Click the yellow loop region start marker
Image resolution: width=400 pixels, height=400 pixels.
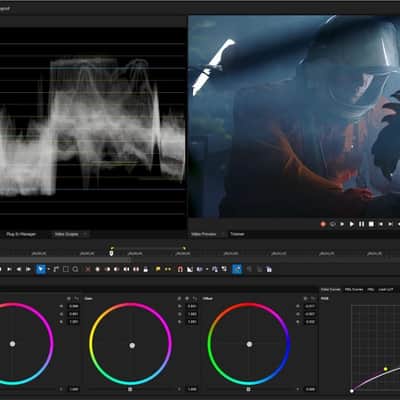pos(112,248)
